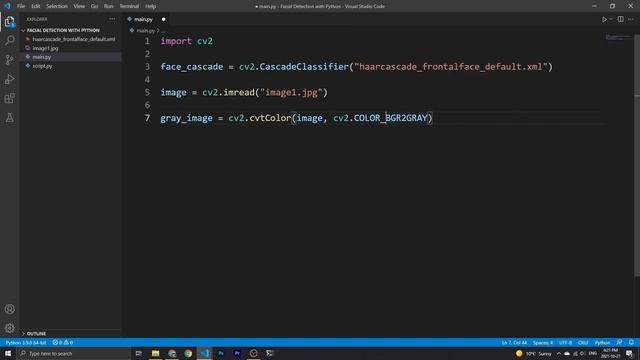Run Python file with play button
Viewport: 640px width, 360px height.
(x=604, y=19)
